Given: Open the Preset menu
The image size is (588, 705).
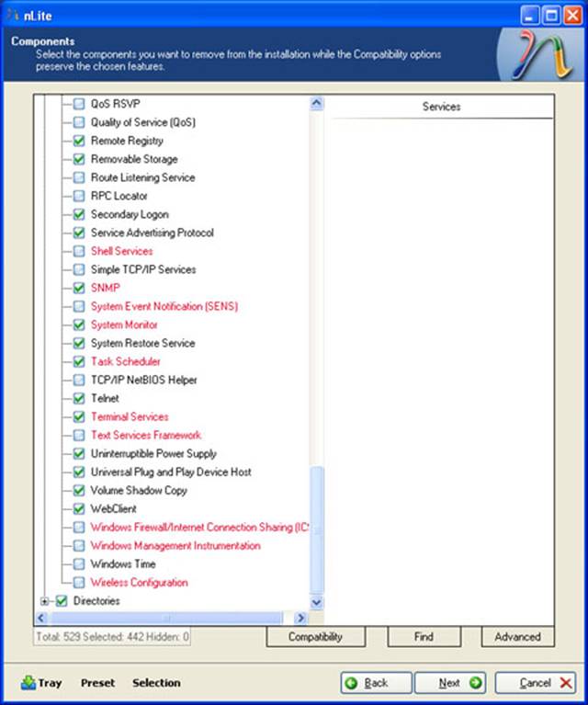Looking at the screenshot, I should click(97, 683).
